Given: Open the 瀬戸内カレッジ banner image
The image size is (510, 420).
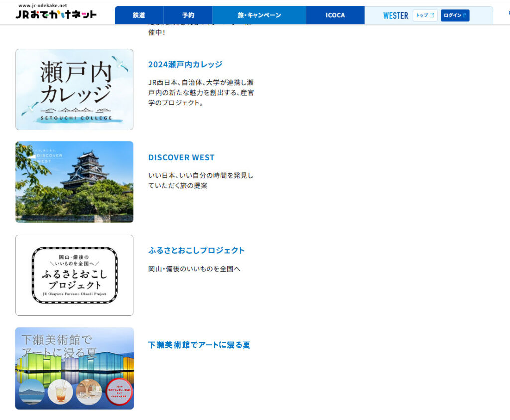Looking at the screenshot, I should [75, 89].
